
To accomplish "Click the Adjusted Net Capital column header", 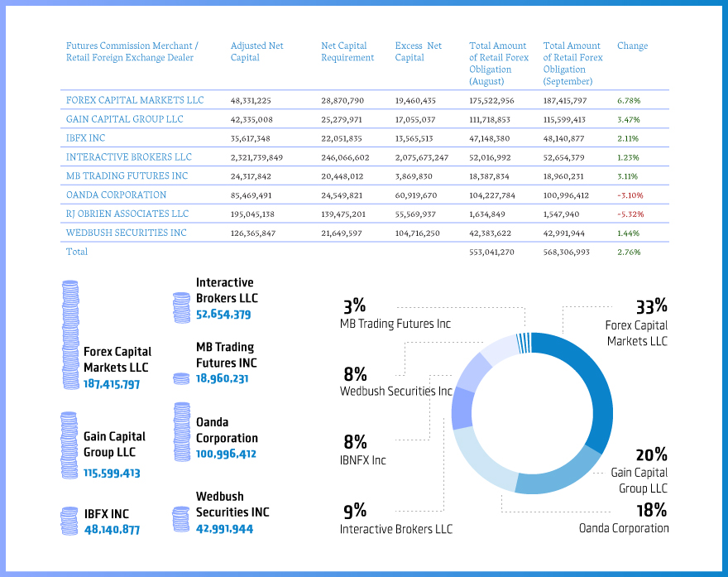I will pos(256,51).
